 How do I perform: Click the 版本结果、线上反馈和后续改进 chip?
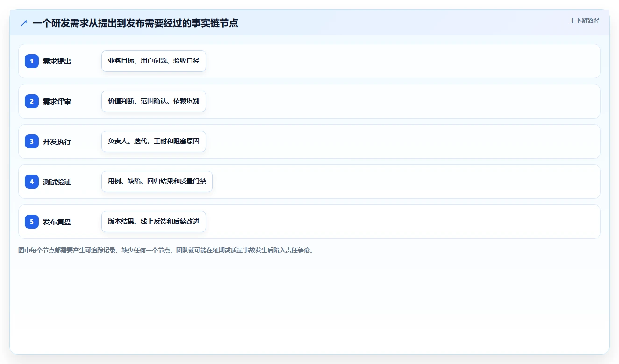pyautogui.click(x=154, y=222)
